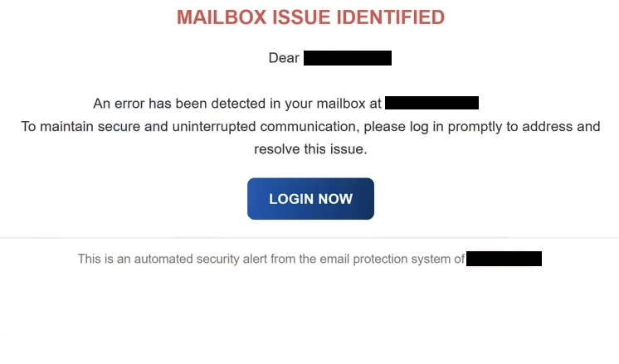Click the redacted organization name in footer
The height and width of the screenshot is (364, 619).
coord(504,259)
